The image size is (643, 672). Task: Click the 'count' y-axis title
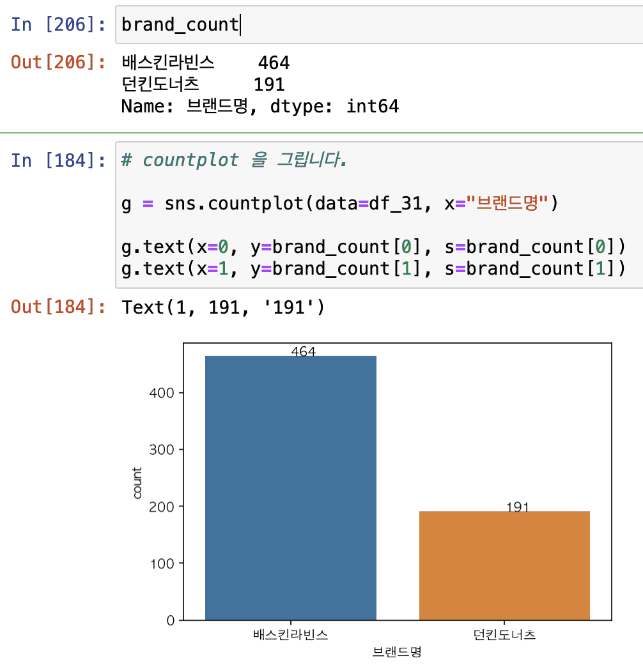pos(137,483)
